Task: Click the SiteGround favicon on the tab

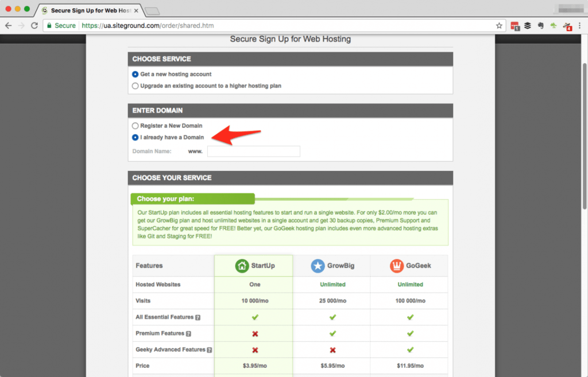Action: (x=45, y=10)
